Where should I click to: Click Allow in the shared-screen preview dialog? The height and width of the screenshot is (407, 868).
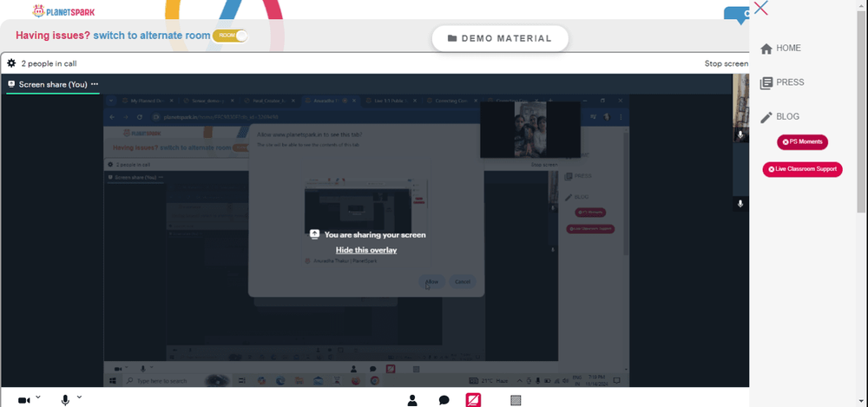coord(431,281)
